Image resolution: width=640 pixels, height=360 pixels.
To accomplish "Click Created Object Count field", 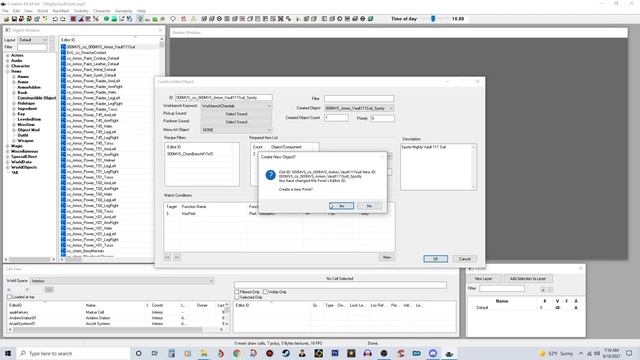I will [x=336, y=118].
